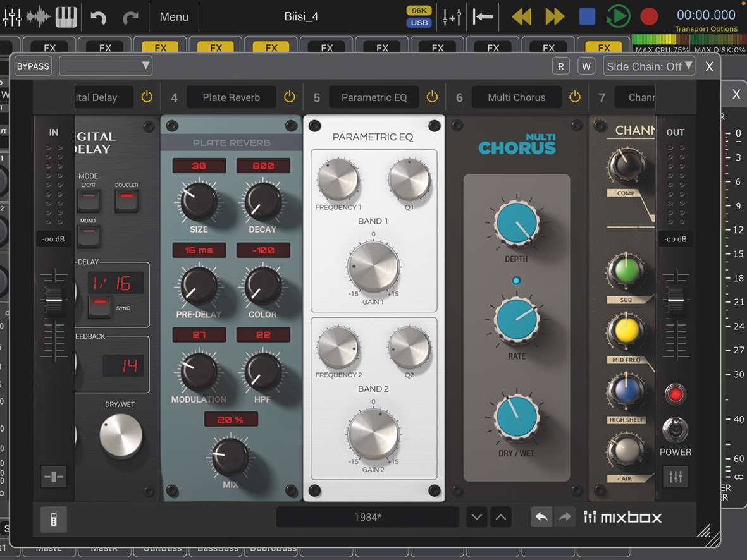The width and height of the screenshot is (747, 560).
Task: Toggle the L/C/R mode button
Action: click(x=89, y=200)
